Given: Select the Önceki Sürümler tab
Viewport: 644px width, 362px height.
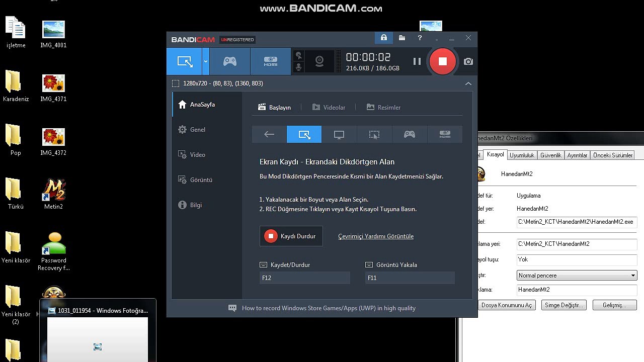Looking at the screenshot, I should [612, 155].
